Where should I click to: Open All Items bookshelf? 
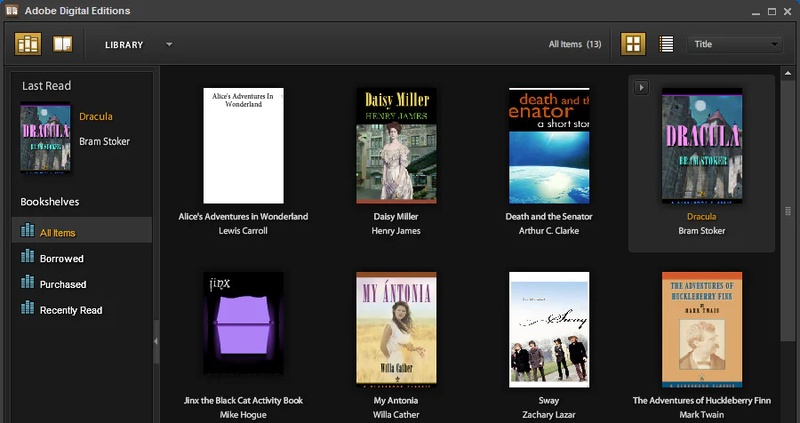82,230
